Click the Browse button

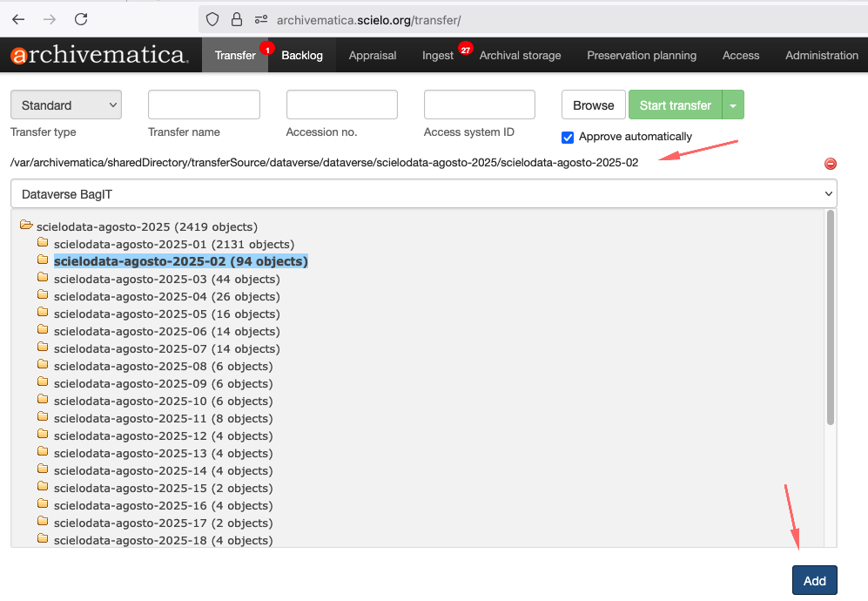(x=593, y=105)
